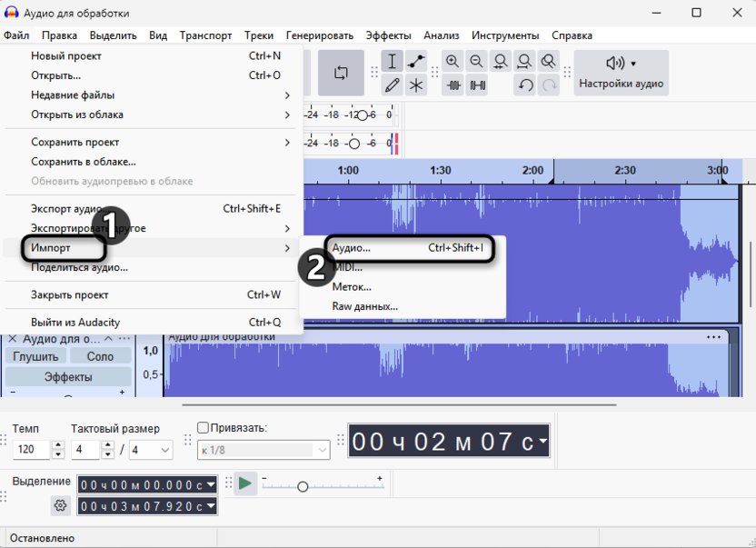Image resolution: width=756 pixels, height=548 pixels.
Task: Click the Zoom Out magnifier
Action: [476, 62]
